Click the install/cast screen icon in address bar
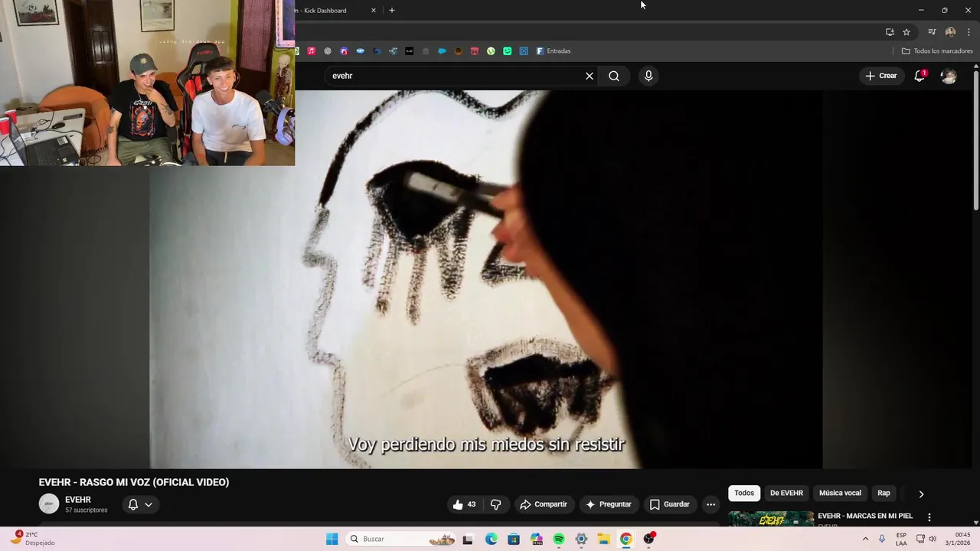Viewport: 980px width, 551px height. (x=890, y=32)
